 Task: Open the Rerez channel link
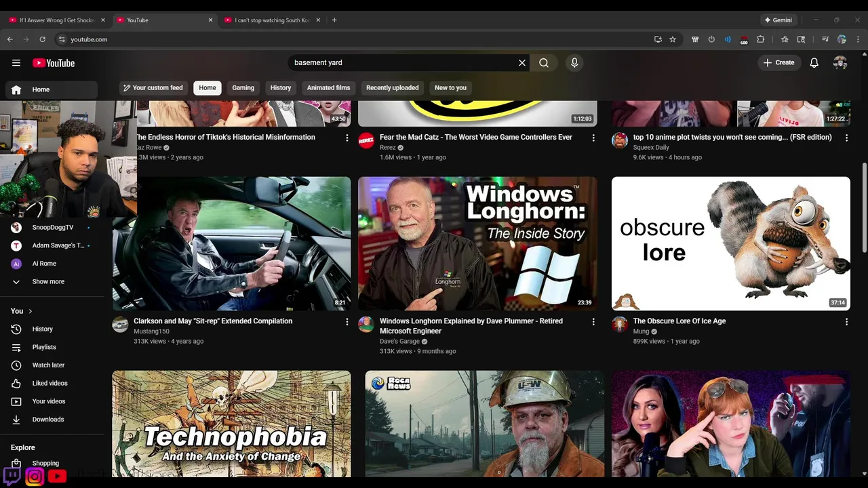click(388, 147)
